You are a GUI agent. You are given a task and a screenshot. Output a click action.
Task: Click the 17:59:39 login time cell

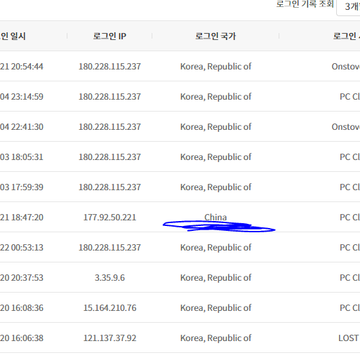(21, 187)
